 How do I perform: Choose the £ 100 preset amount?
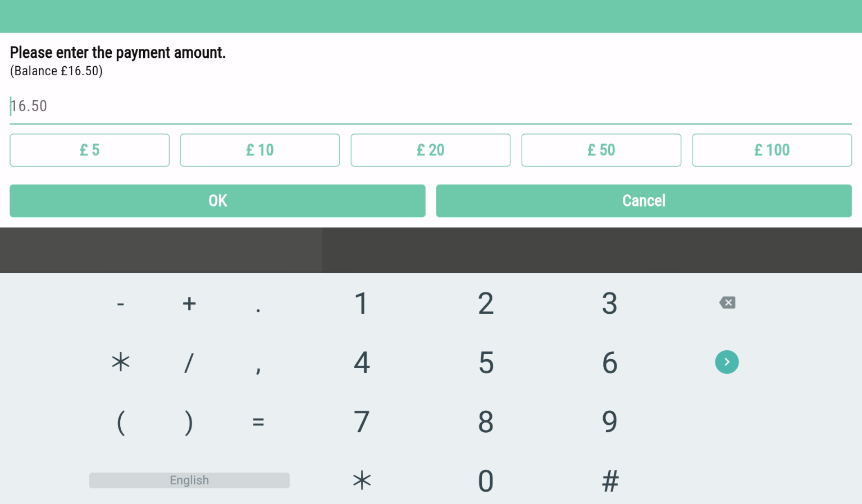click(772, 150)
